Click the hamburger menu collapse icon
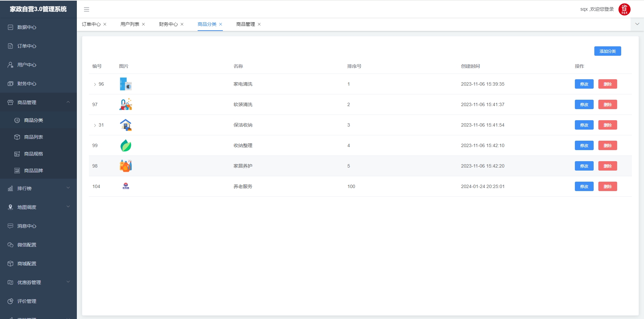The image size is (644, 319). 87,9
